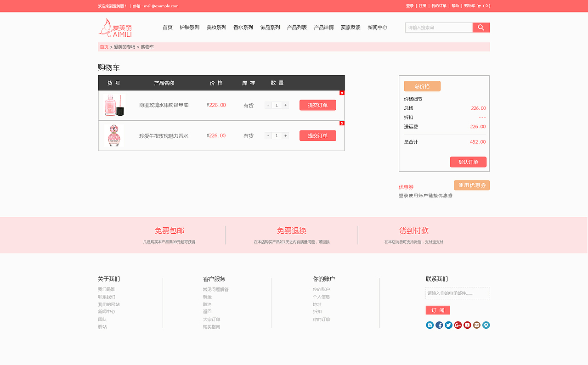588x365 pixels.
Task: Click the 登录 link in the top bar
Action: point(410,6)
